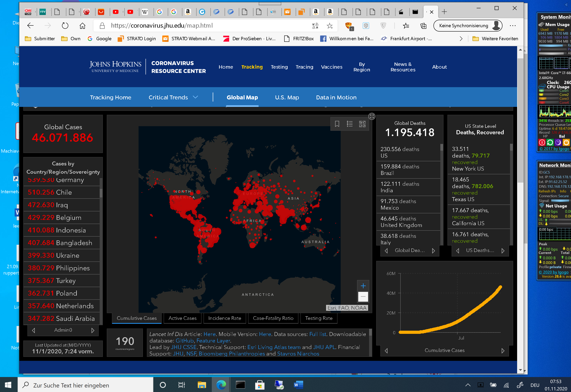Show next list right of Admin0
The image size is (571, 392).
(x=93, y=330)
